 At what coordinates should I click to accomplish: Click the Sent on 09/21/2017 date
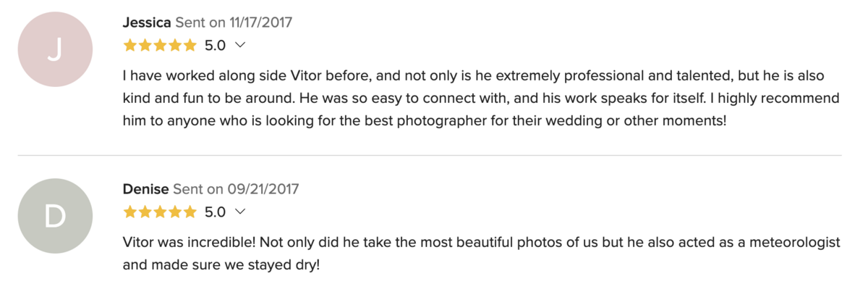(236, 189)
